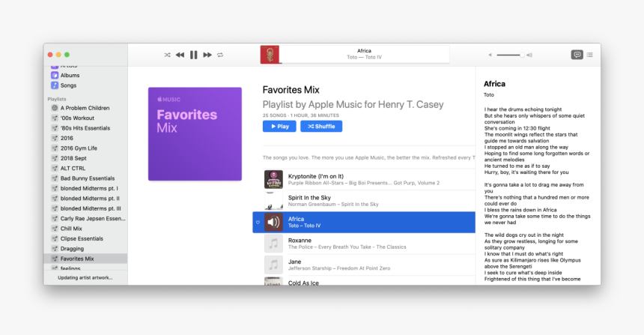Image resolution: width=644 pixels, height=335 pixels.
Task: Open the Up Next queue list
Action: point(590,55)
